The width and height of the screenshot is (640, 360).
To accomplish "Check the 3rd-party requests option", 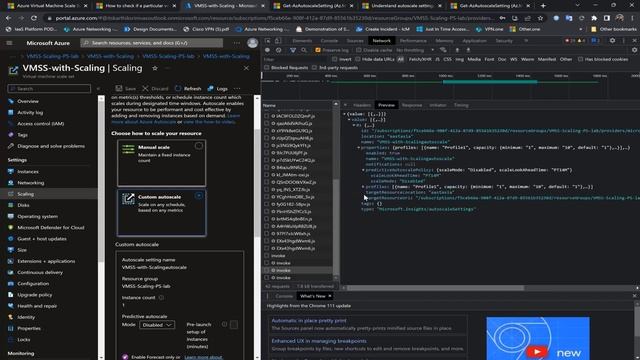I will (314, 68).
